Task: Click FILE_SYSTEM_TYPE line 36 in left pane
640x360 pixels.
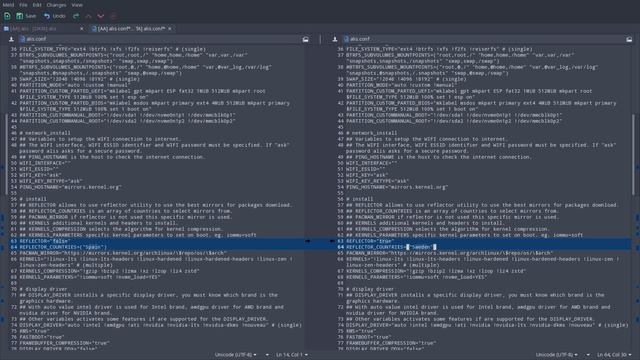Action: click(113, 49)
